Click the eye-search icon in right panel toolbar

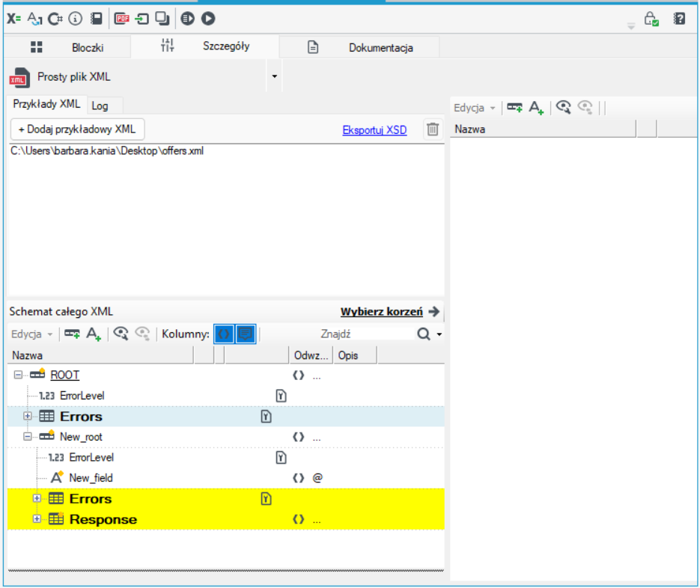(x=564, y=108)
